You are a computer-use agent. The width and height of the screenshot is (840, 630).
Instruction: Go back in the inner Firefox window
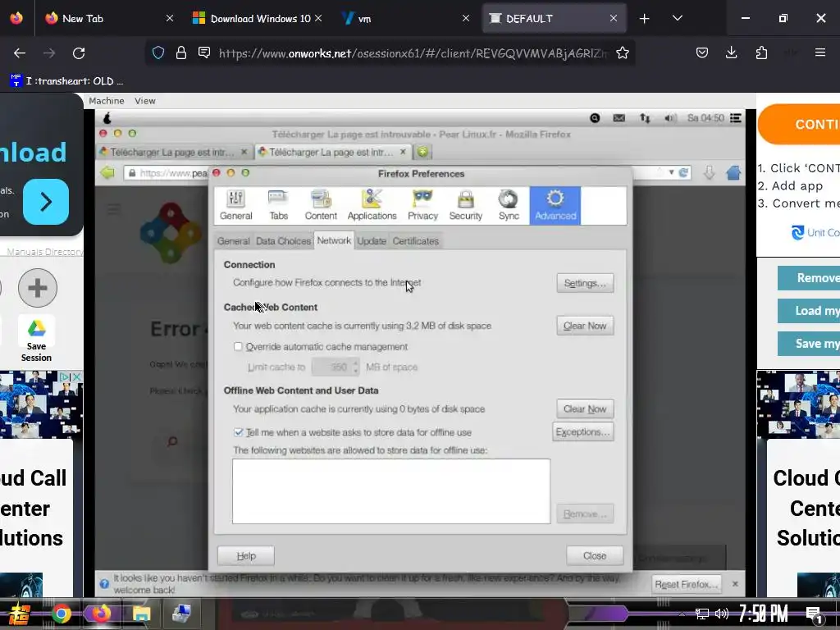[107, 172]
